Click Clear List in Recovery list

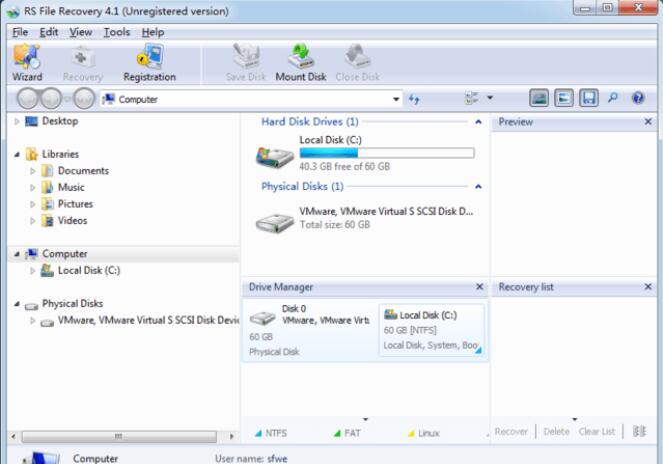(597, 431)
